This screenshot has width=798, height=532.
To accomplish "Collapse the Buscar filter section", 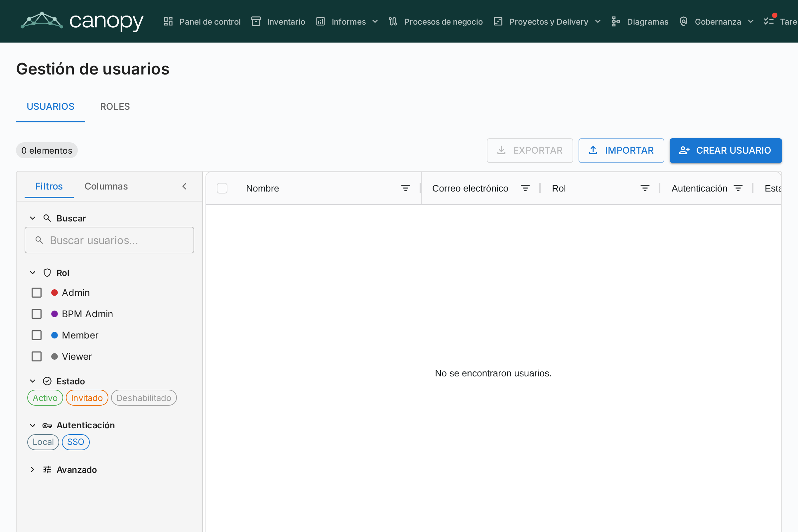I will tap(33, 218).
